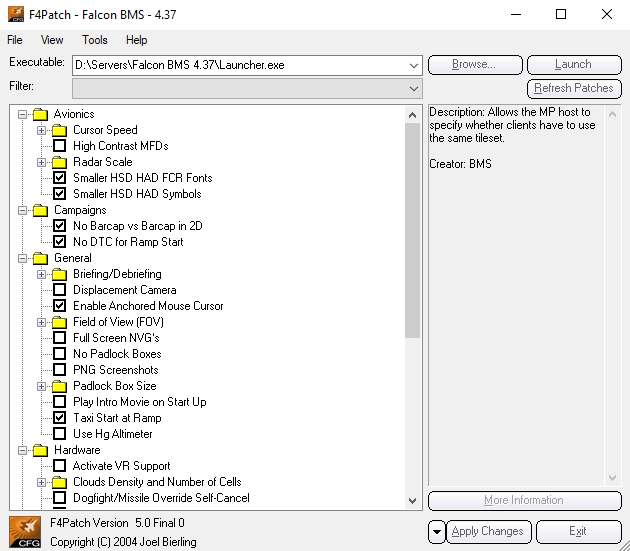630x551 pixels.
Task: Check Use Hg Altimeter option
Action: [59, 434]
